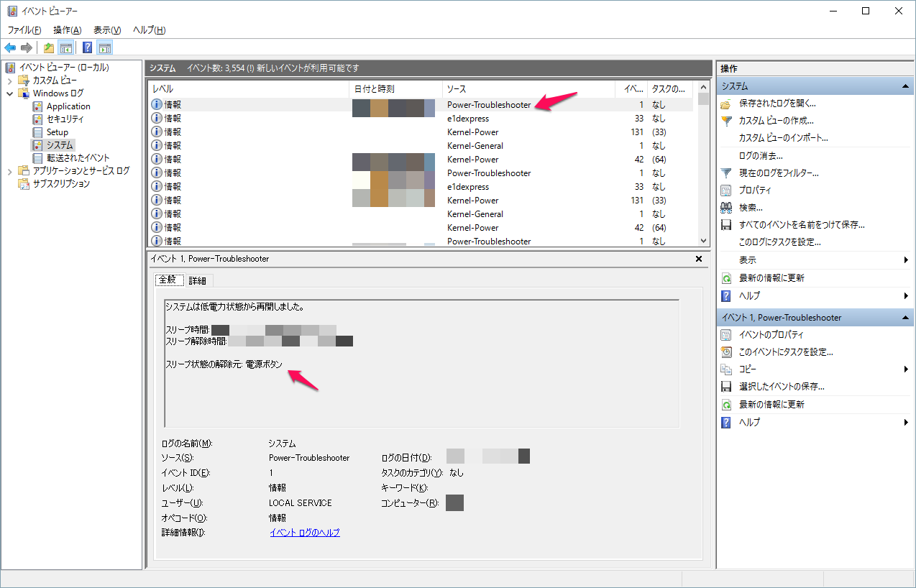Screen dimensions: 916x588
Task: Click the binoculars search icon
Action: coord(725,208)
